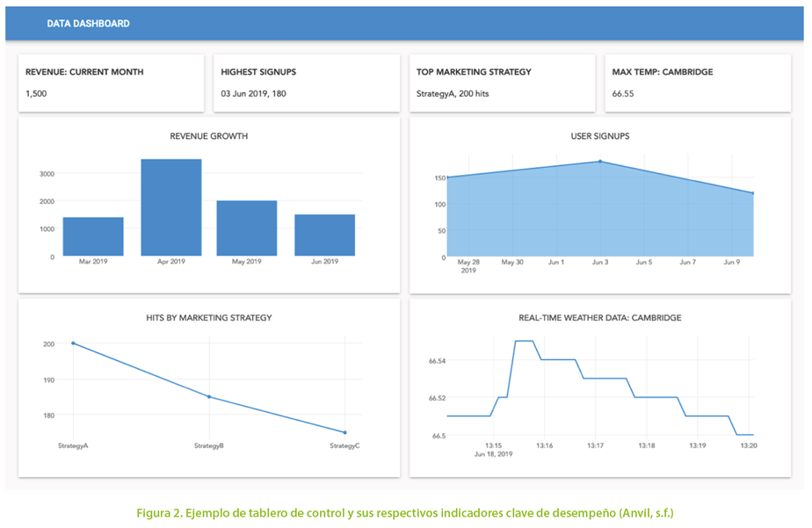Image resolution: width=812 pixels, height=528 pixels.
Task: Select the StrategyB point on the hits chart
Action: pyautogui.click(x=209, y=397)
